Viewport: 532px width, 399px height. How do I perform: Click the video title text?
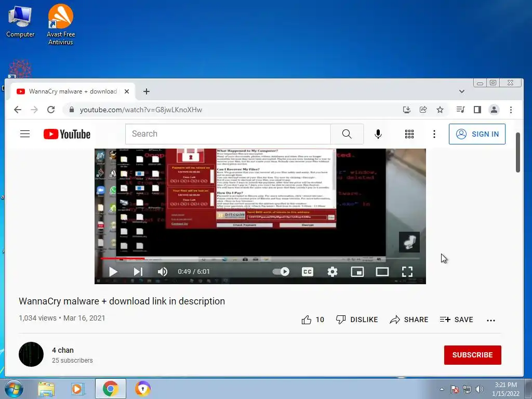[122, 301]
